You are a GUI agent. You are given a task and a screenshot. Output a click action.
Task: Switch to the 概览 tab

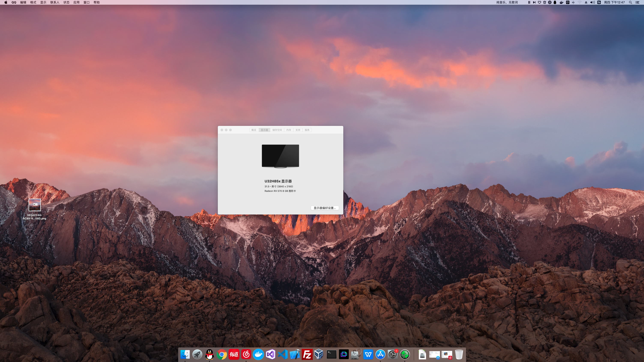click(254, 130)
